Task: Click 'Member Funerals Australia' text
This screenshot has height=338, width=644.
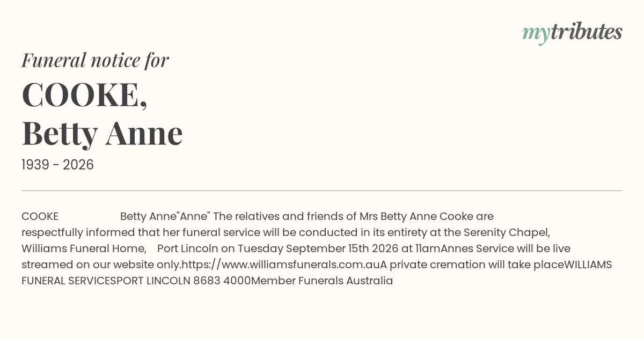Action: point(322,281)
